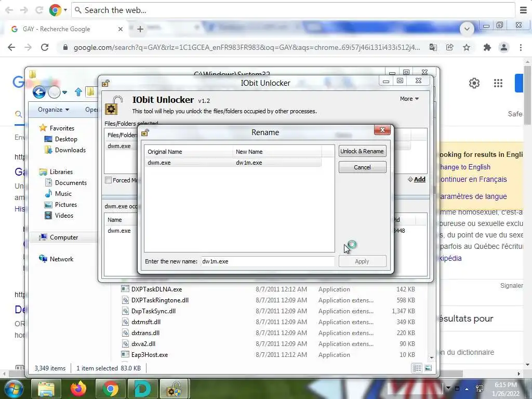The width and height of the screenshot is (532, 399).
Task: Open Chrome tab search dropdown
Action: pos(467,29)
